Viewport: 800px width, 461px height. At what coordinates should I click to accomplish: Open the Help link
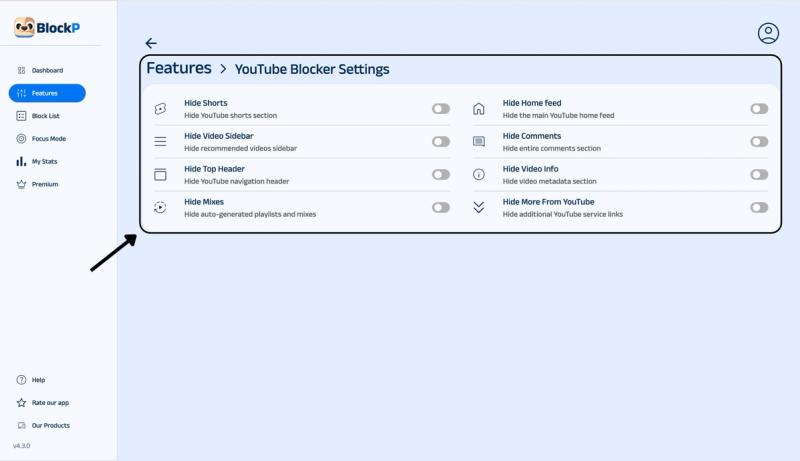coord(38,380)
